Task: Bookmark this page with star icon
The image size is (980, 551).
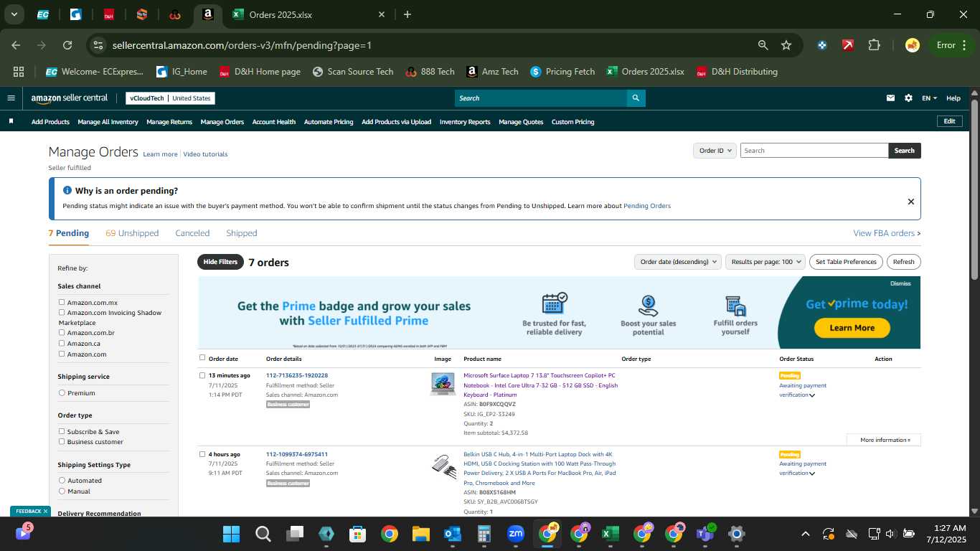Action: pyautogui.click(x=786, y=45)
